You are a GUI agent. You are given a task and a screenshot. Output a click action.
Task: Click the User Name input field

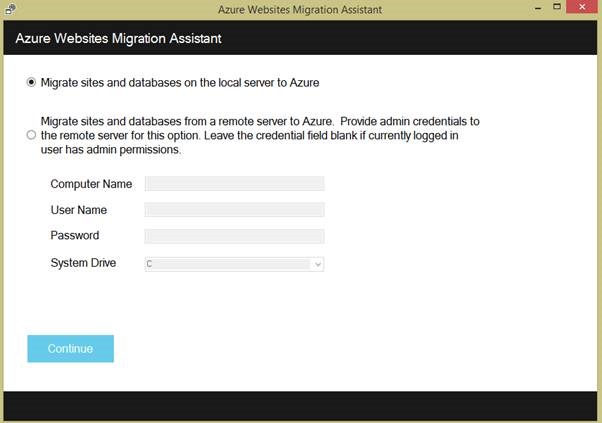234,210
